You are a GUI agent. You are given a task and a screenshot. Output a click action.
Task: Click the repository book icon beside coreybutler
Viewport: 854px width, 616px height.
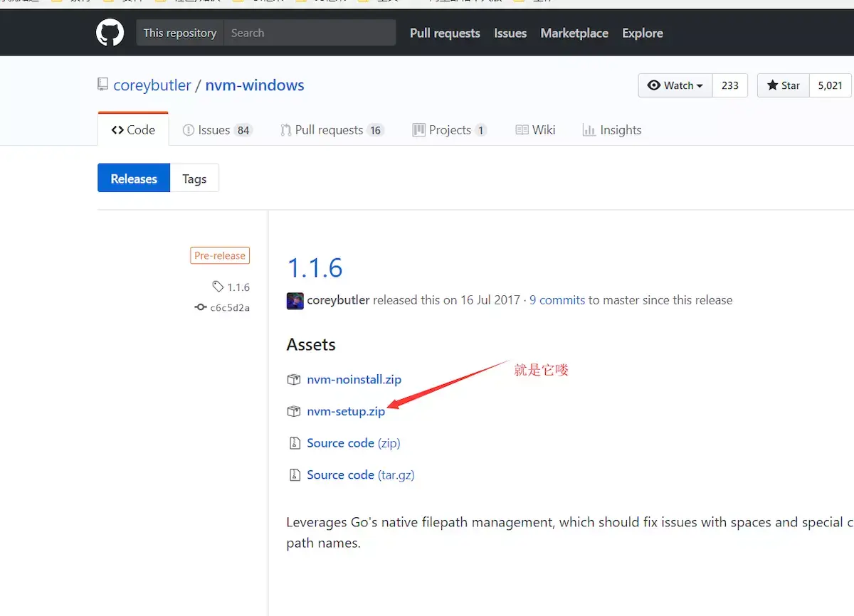103,85
